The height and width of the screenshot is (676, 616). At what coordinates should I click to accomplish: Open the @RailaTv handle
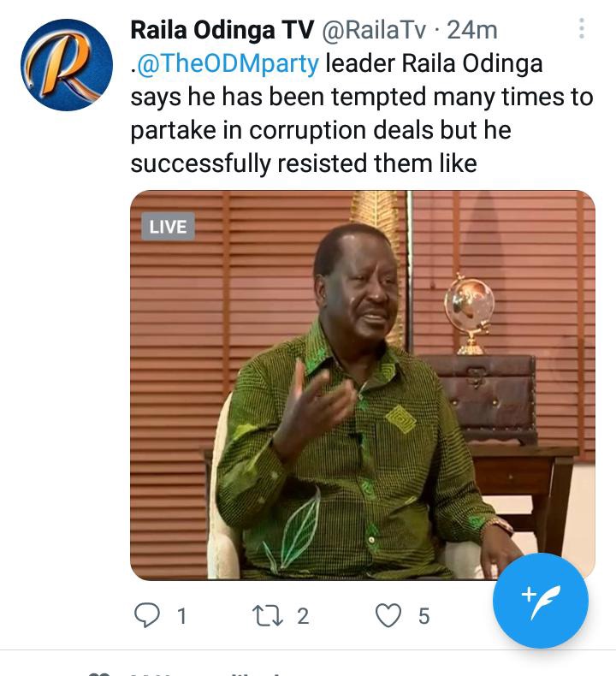point(374,30)
